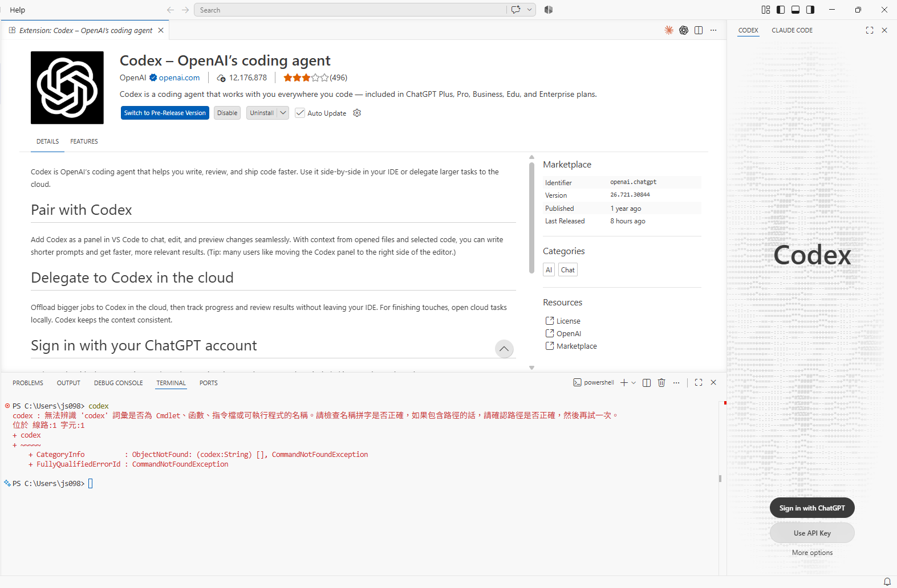This screenshot has height=588, width=897.
Task: Go back with the left arrow
Action: tap(171, 10)
